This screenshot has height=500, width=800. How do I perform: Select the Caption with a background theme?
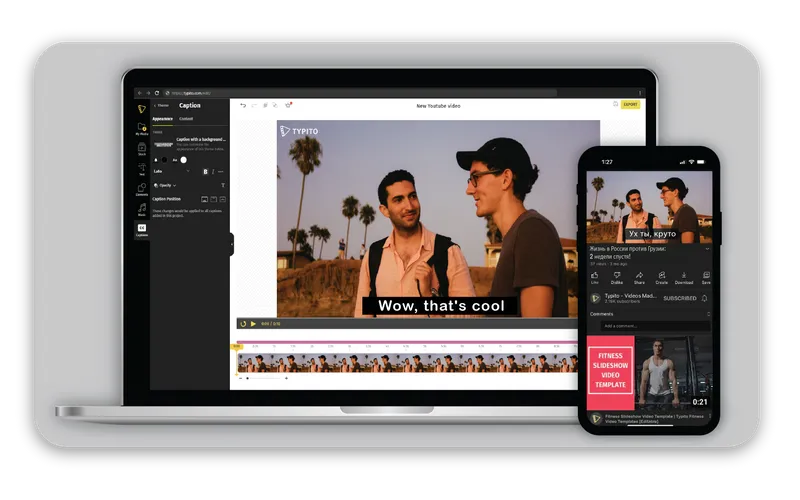tap(190, 144)
